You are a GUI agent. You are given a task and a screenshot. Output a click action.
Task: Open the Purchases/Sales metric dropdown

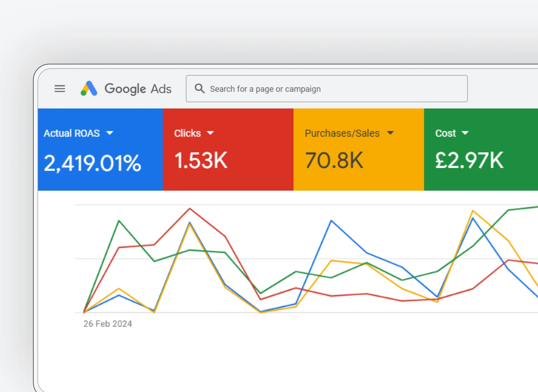[x=390, y=133]
